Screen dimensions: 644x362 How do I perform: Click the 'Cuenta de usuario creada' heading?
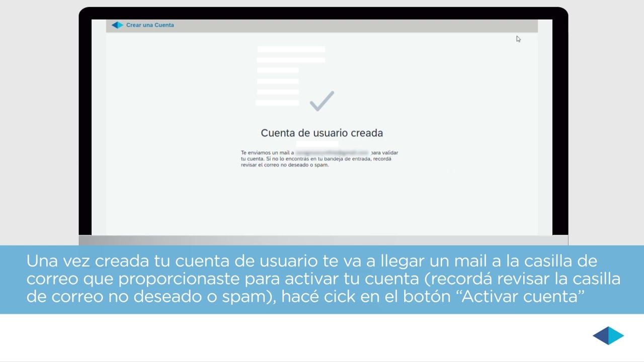(x=322, y=133)
